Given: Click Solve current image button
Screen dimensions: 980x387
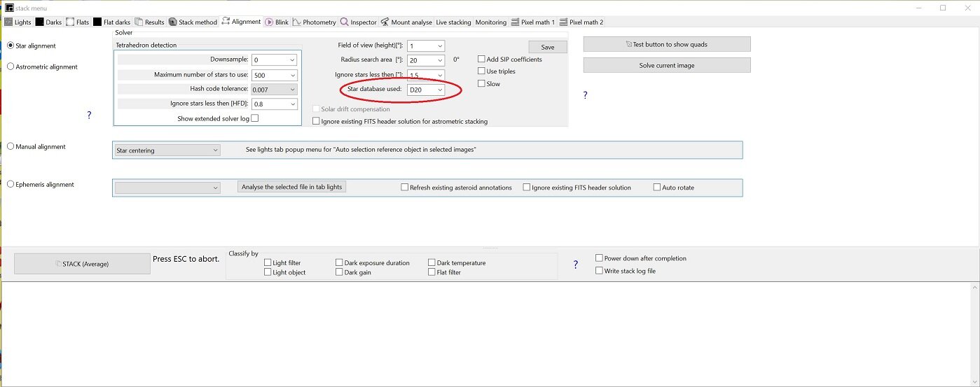Looking at the screenshot, I should tap(667, 65).
